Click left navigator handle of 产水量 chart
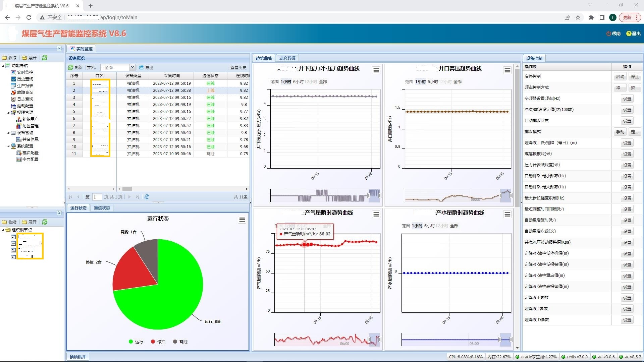644x362 pixels. click(x=500, y=340)
